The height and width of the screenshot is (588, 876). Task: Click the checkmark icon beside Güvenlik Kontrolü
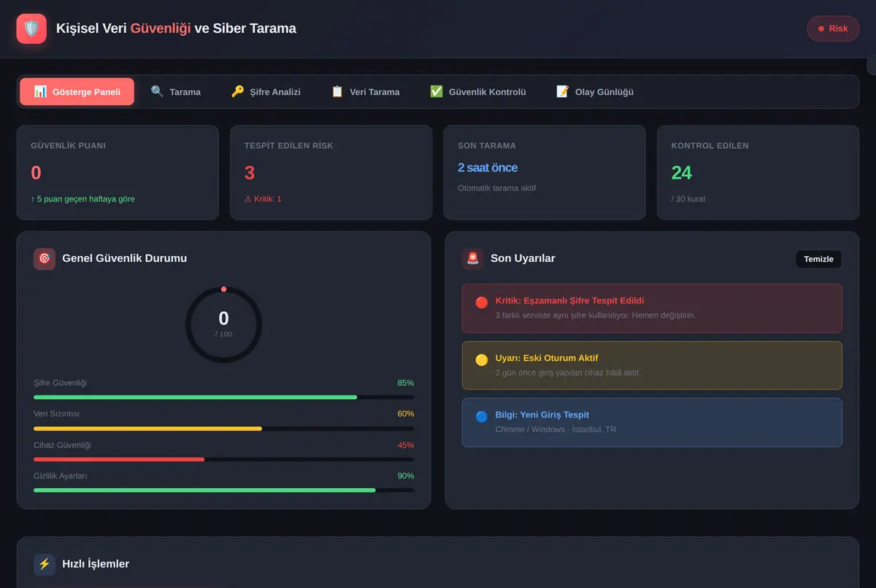437,92
